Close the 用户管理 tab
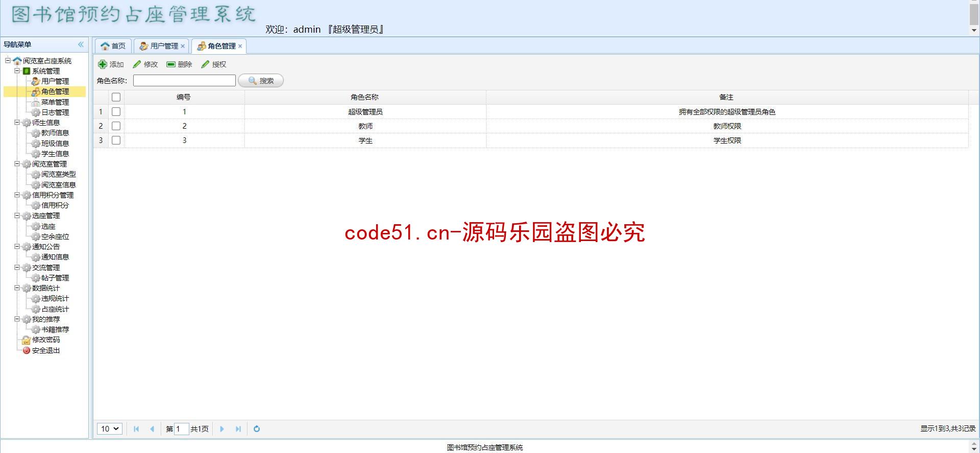This screenshot has width=980, height=453. click(x=183, y=46)
